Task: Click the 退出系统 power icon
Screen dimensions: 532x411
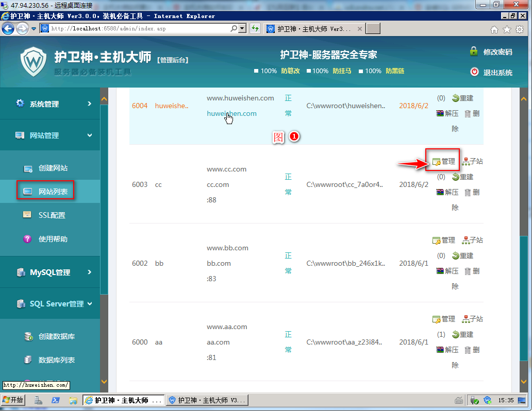Action: [x=474, y=72]
